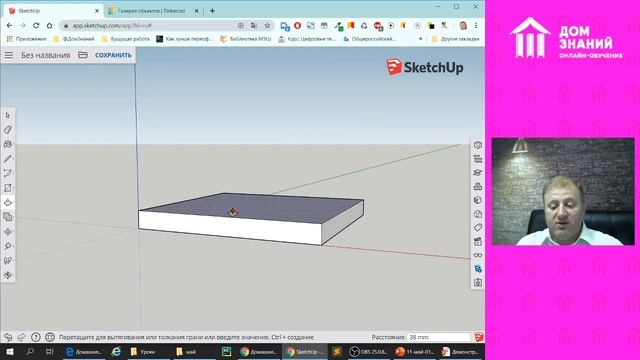Open the PyCharm taskbar icon
This screenshot has height=360, width=640.
[226, 351]
